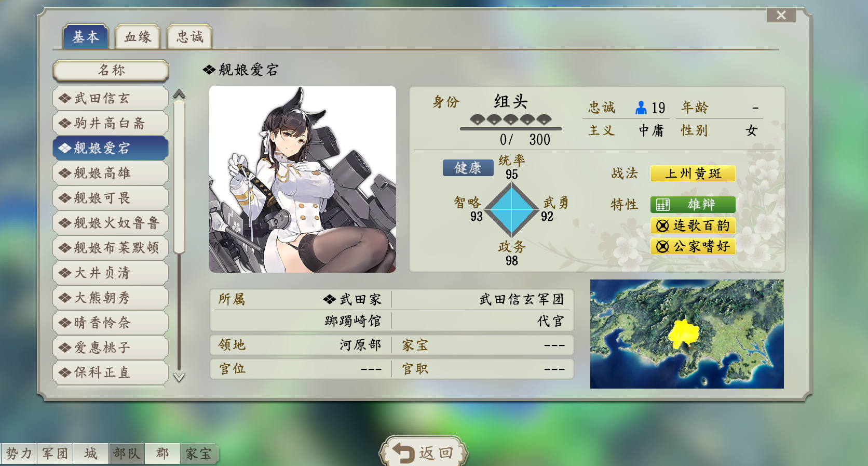Click the 公家嗜好 trait button
Viewport: 868px width, 466px height.
coord(693,246)
